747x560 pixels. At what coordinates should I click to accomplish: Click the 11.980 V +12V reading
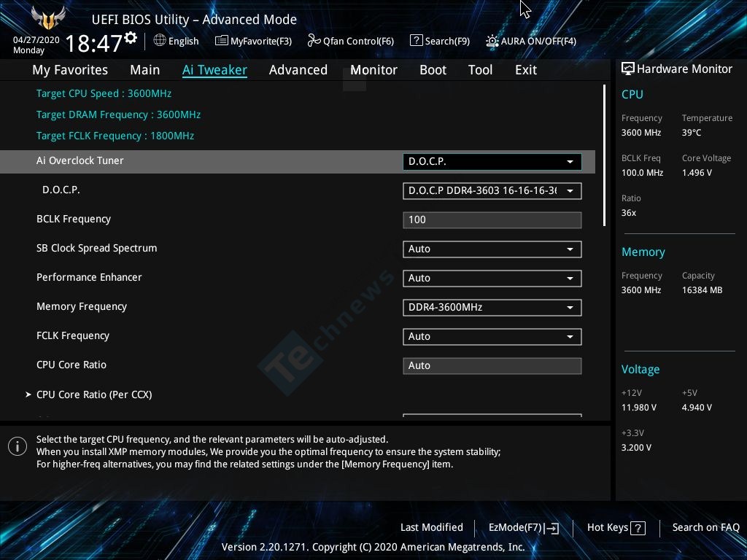[639, 408]
